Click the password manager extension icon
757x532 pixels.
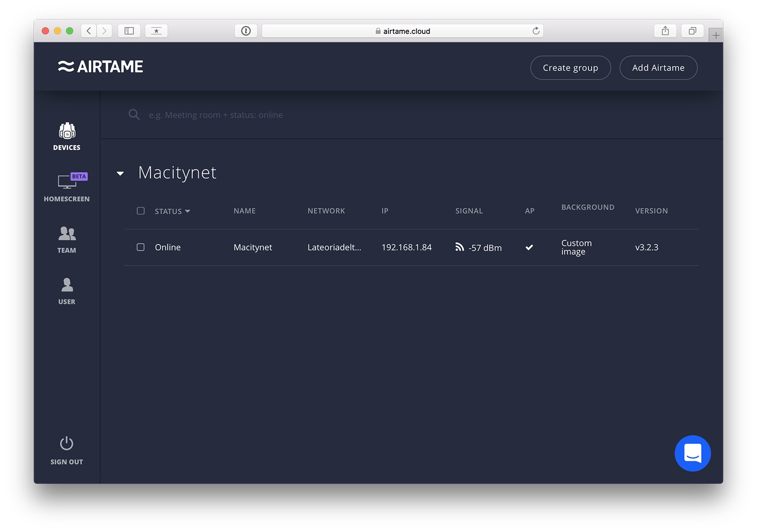(x=246, y=31)
